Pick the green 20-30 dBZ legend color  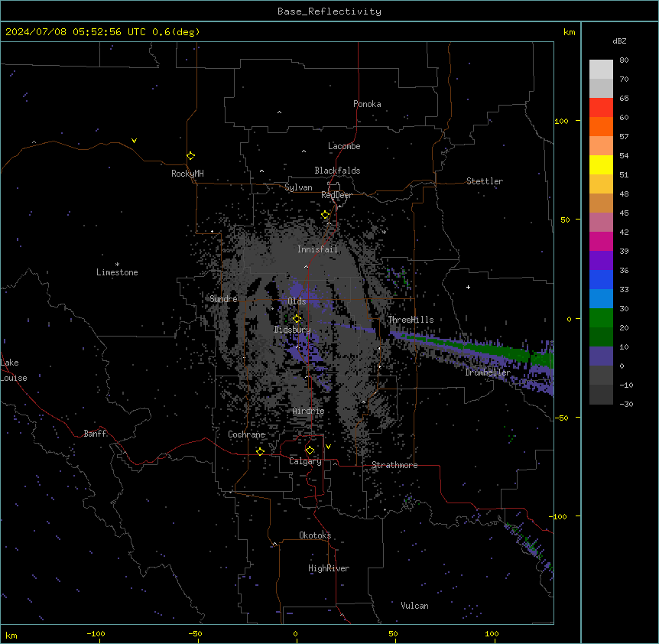[x=601, y=318]
